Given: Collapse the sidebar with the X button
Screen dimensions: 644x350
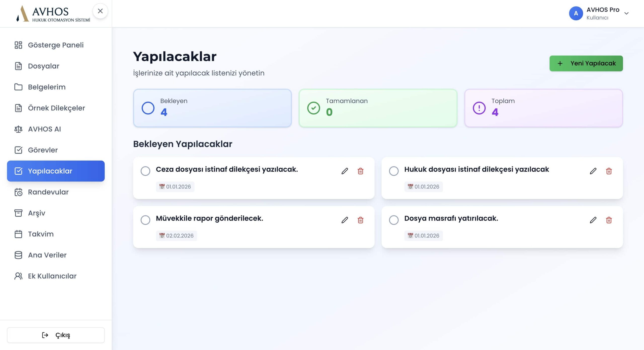Looking at the screenshot, I should [100, 11].
